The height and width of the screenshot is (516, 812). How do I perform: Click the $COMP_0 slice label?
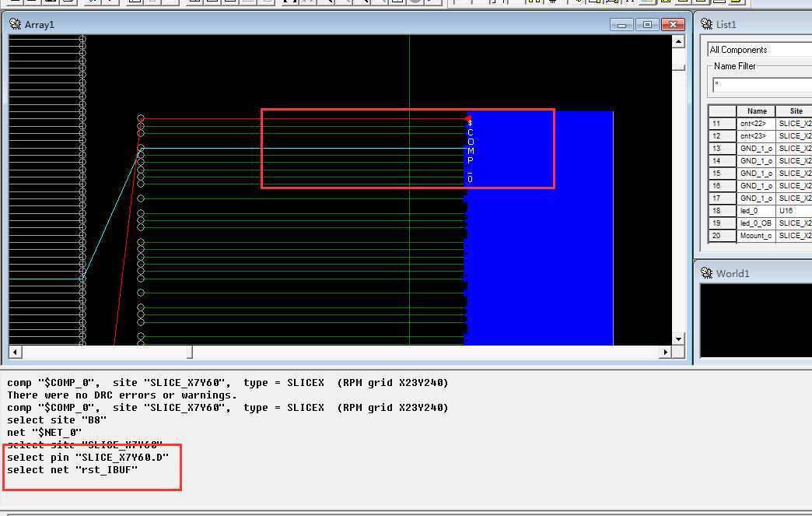point(471,151)
